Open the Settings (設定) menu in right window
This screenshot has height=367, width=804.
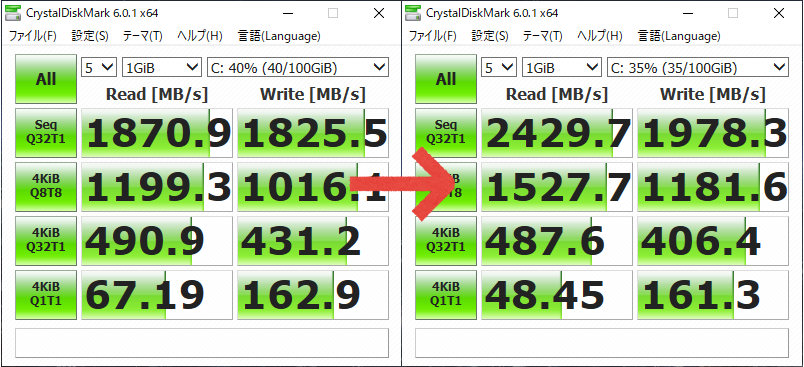(x=490, y=36)
